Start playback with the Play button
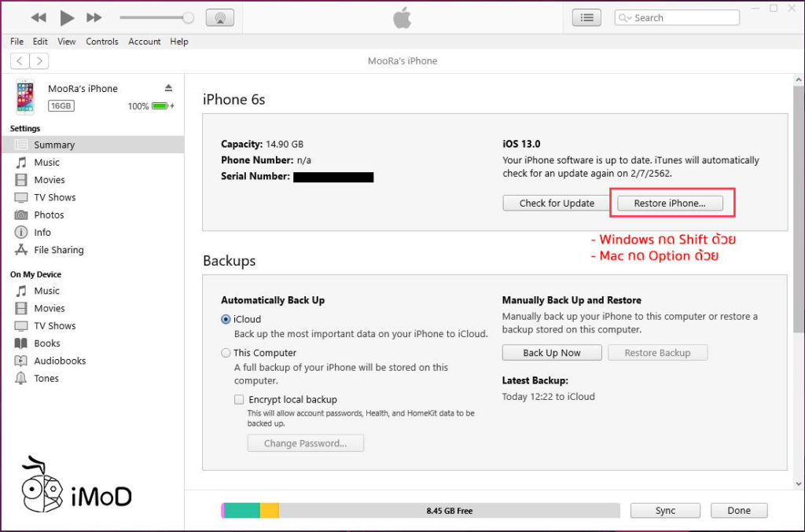Screen dimensions: 805x532 pyautogui.click(x=67, y=18)
